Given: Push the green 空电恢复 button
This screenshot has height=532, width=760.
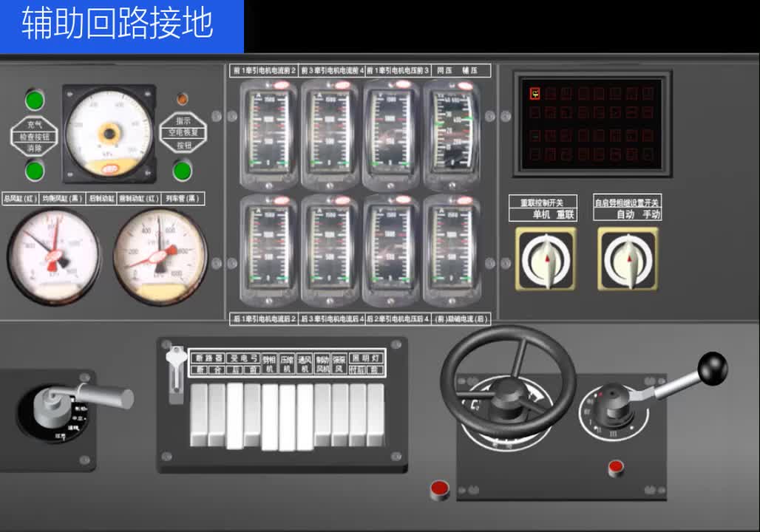Looking at the screenshot, I should [183, 171].
